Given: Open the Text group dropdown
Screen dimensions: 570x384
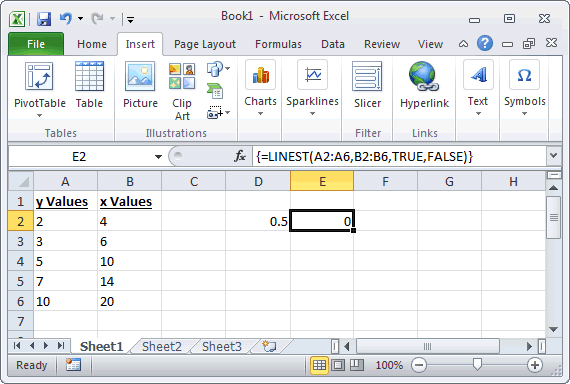Looking at the screenshot, I should 478,88.
